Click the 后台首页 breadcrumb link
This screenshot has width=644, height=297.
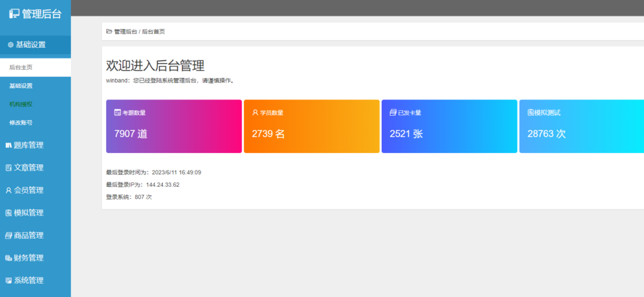pyautogui.click(x=153, y=31)
